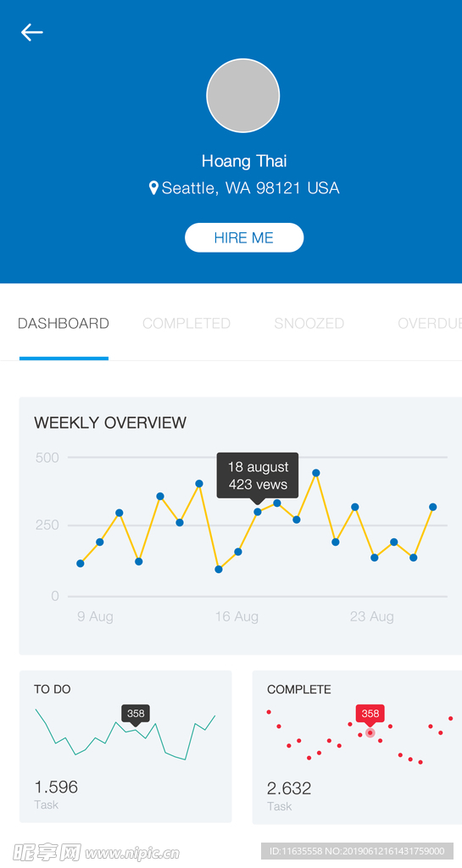Viewport: 462px width, 868px height.
Task: Tap the Seattle, WA 98121 USA address
Action: (250, 188)
